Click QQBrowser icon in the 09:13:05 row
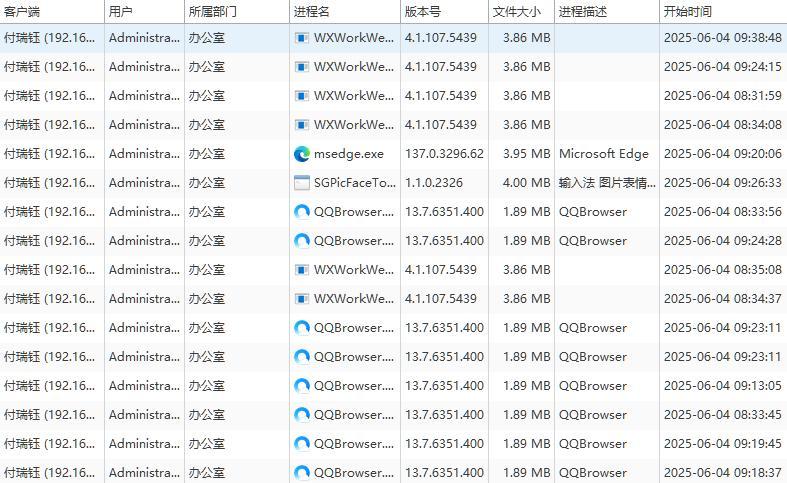The height and width of the screenshot is (483, 787). pos(302,386)
